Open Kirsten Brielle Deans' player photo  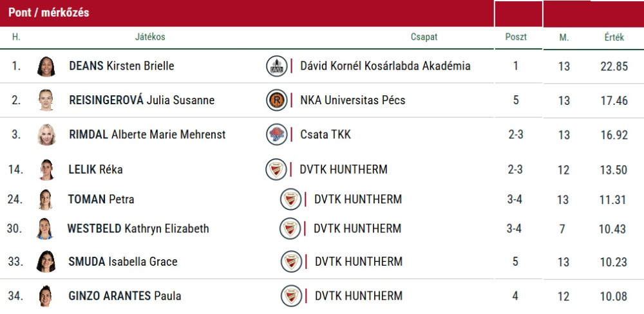(x=46, y=66)
